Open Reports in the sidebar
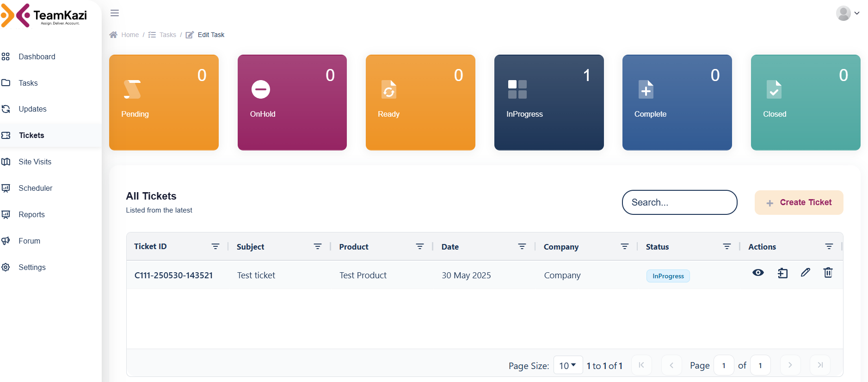 (x=32, y=214)
